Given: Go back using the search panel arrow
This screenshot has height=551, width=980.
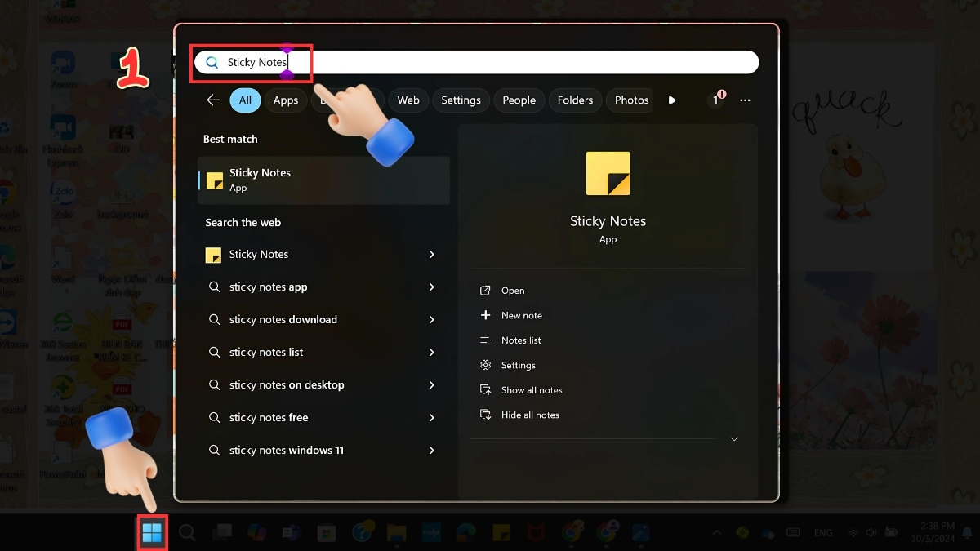Looking at the screenshot, I should tap(213, 100).
